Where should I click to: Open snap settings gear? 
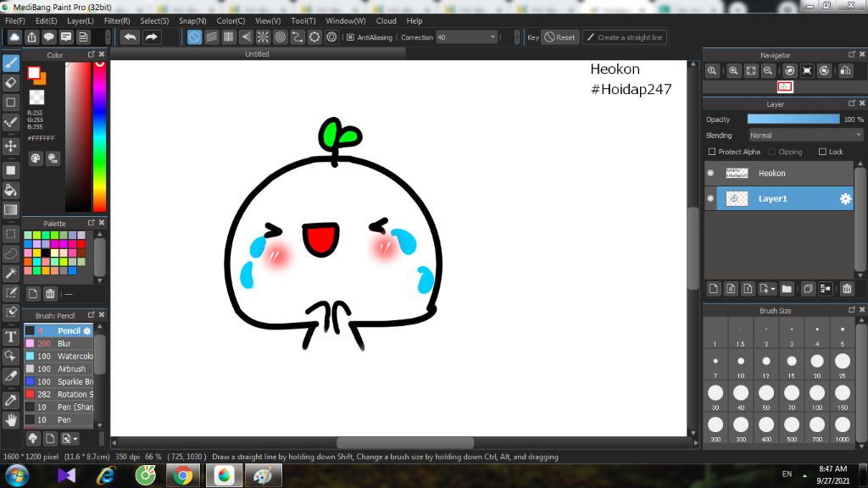coord(331,37)
